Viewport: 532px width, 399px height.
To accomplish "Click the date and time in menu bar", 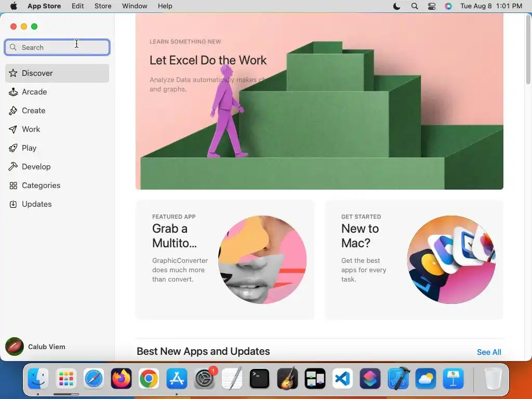I will (491, 6).
